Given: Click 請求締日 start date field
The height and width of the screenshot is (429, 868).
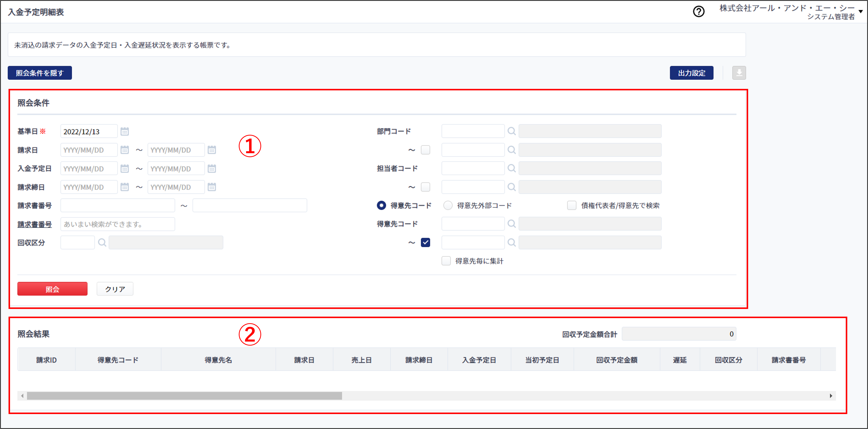Looking at the screenshot, I should tap(89, 187).
